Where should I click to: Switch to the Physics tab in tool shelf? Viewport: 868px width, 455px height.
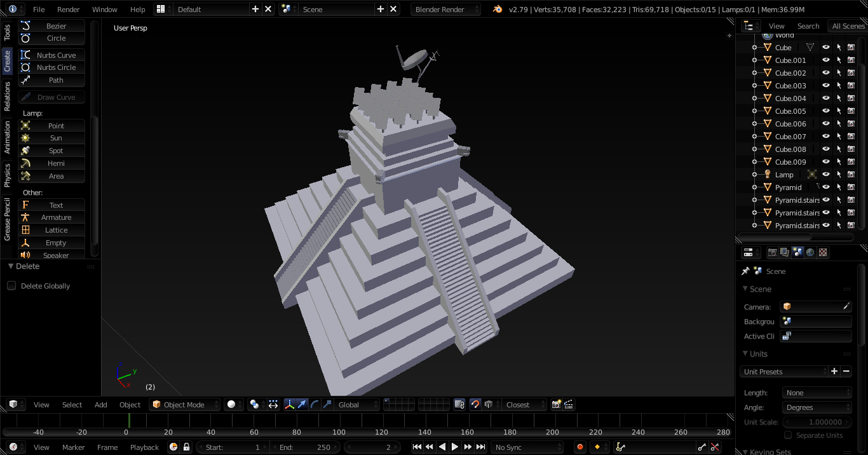(7, 175)
